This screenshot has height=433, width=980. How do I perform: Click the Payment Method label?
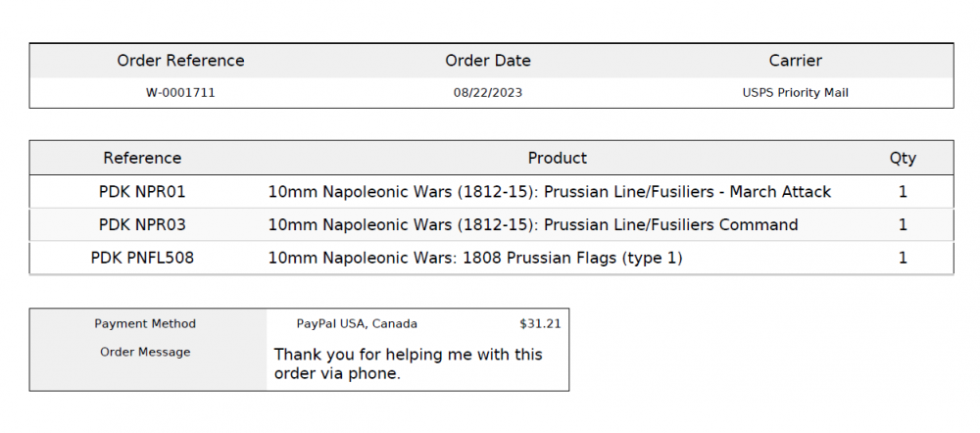(145, 324)
